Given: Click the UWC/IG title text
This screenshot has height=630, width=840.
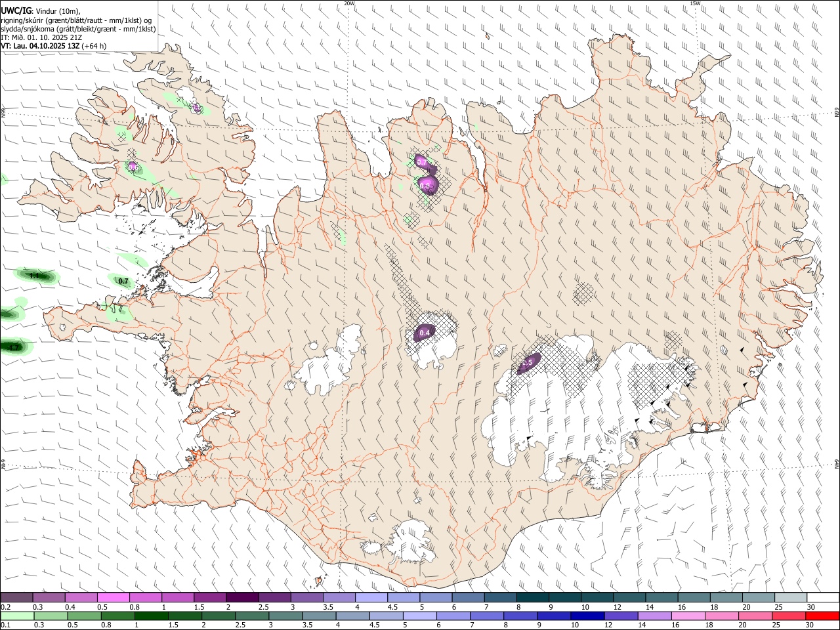Looking at the screenshot, I should coord(16,10).
